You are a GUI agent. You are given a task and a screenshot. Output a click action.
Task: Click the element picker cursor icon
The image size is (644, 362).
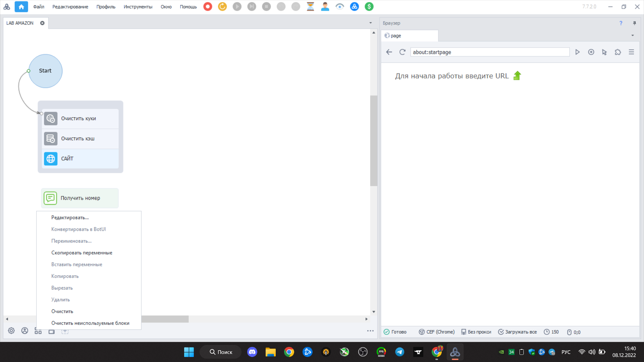(x=604, y=52)
